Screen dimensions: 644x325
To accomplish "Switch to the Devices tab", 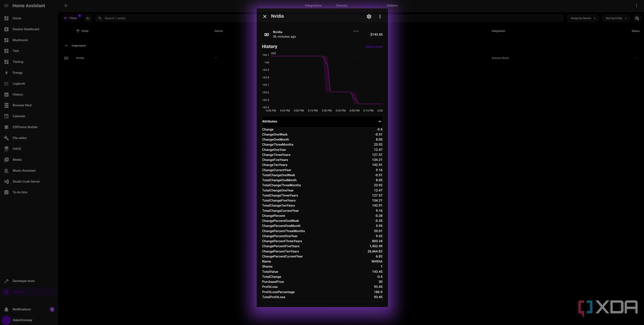I will coord(341,6).
